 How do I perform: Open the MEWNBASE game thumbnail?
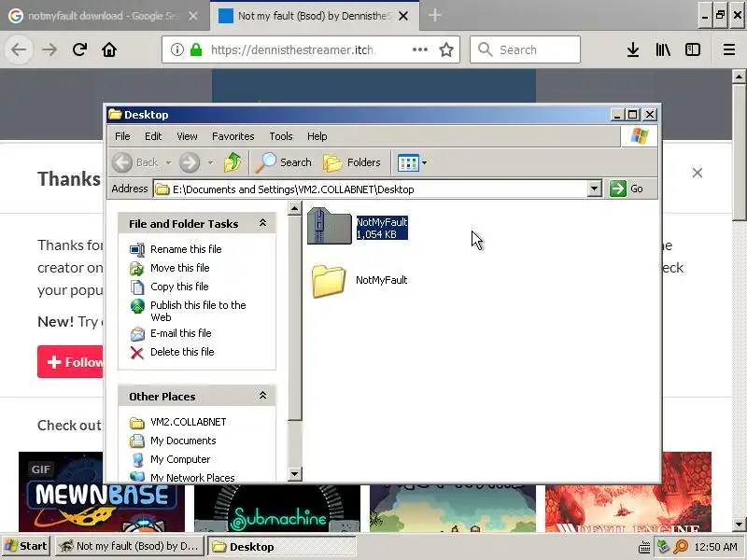(x=102, y=492)
